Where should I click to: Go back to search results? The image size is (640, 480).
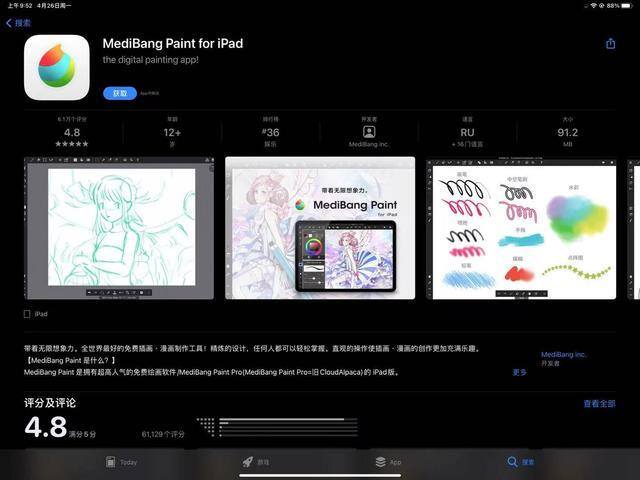click(18, 23)
